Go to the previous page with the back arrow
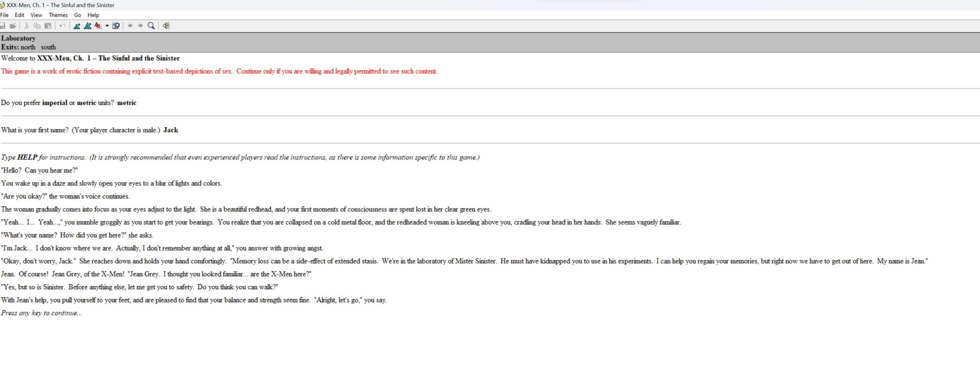980x367 pixels. point(130,26)
